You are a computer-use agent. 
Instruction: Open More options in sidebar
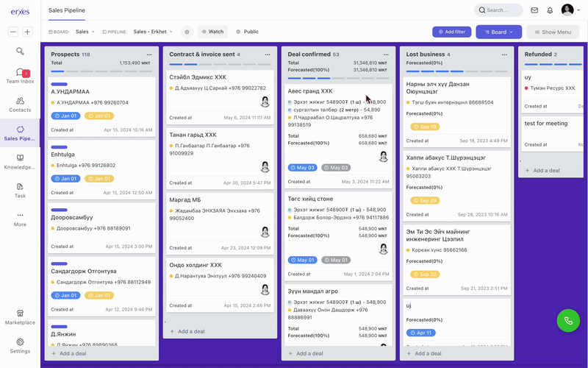click(20, 219)
